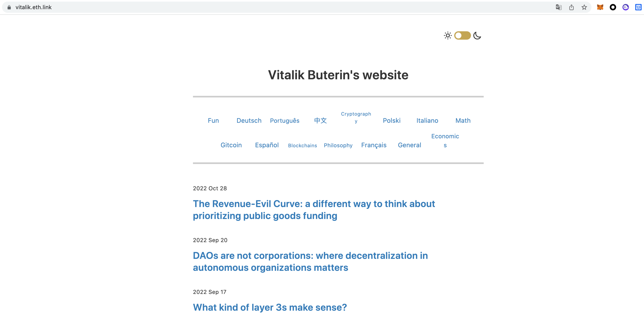
Task: Click the Revenue-Evil Curve article link
Action: [314, 210]
